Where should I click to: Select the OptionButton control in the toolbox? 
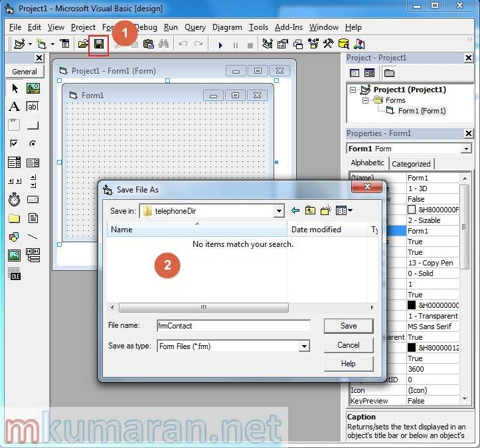(33, 143)
